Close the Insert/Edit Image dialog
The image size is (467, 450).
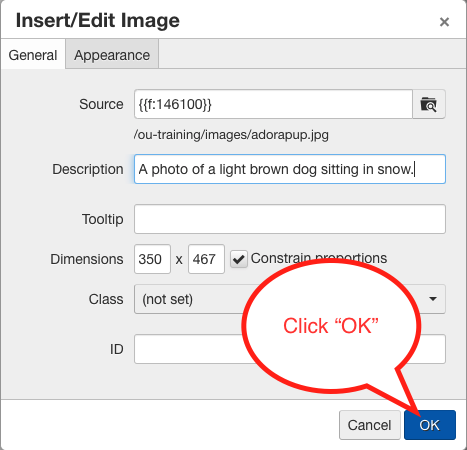(444, 22)
